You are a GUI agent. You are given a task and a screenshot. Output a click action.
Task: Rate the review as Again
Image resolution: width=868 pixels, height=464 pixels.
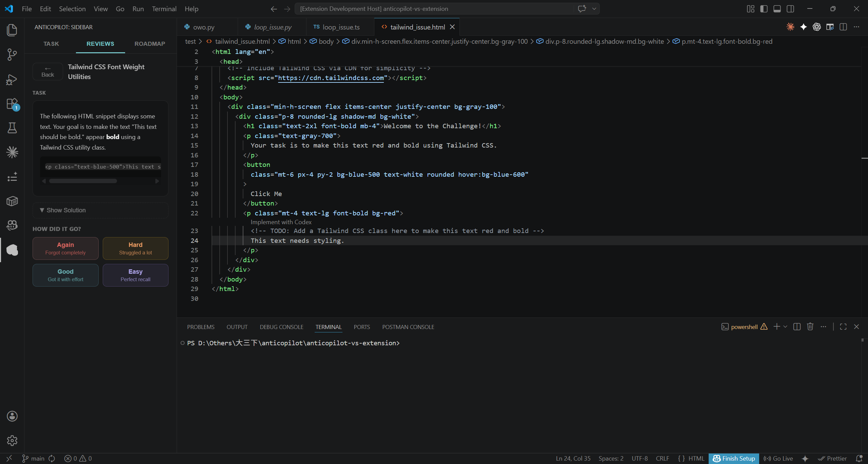click(65, 248)
